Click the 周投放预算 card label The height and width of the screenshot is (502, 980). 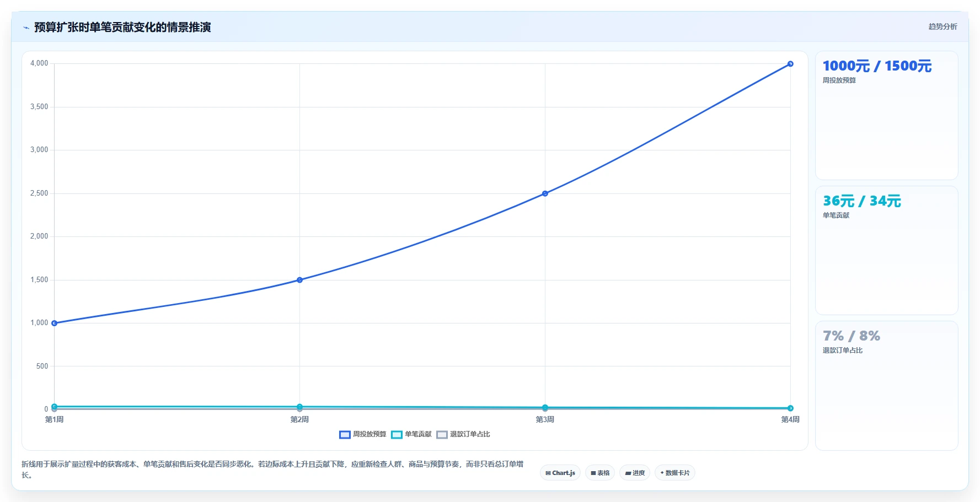coord(839,80)
